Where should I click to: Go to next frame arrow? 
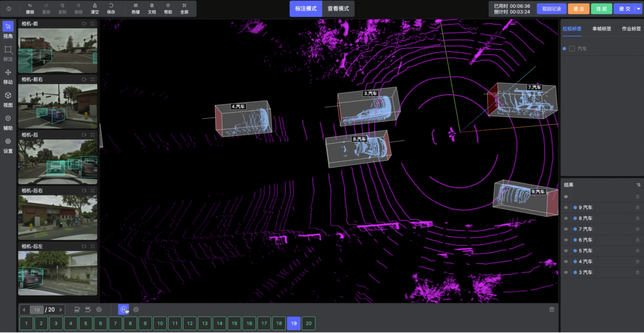(x=61, y=310)
